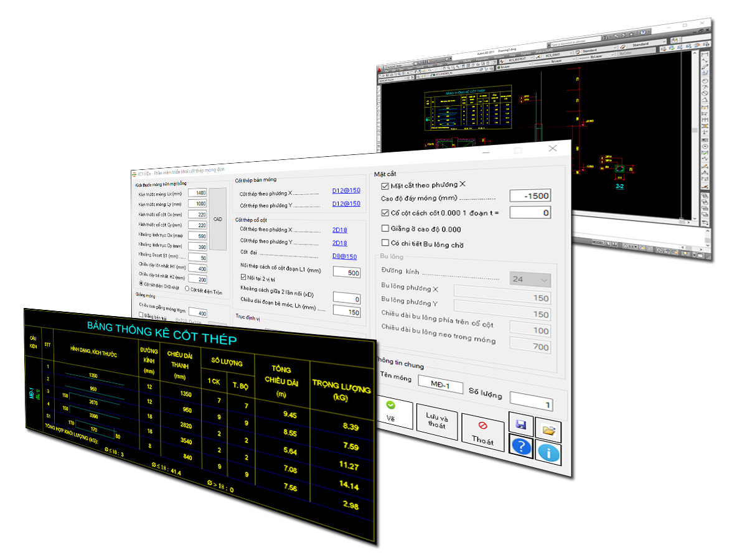Click Chiều dày lớn nhất H1 field
The height and width of the screenshot is (560, 747).
(x=197, y=268)
